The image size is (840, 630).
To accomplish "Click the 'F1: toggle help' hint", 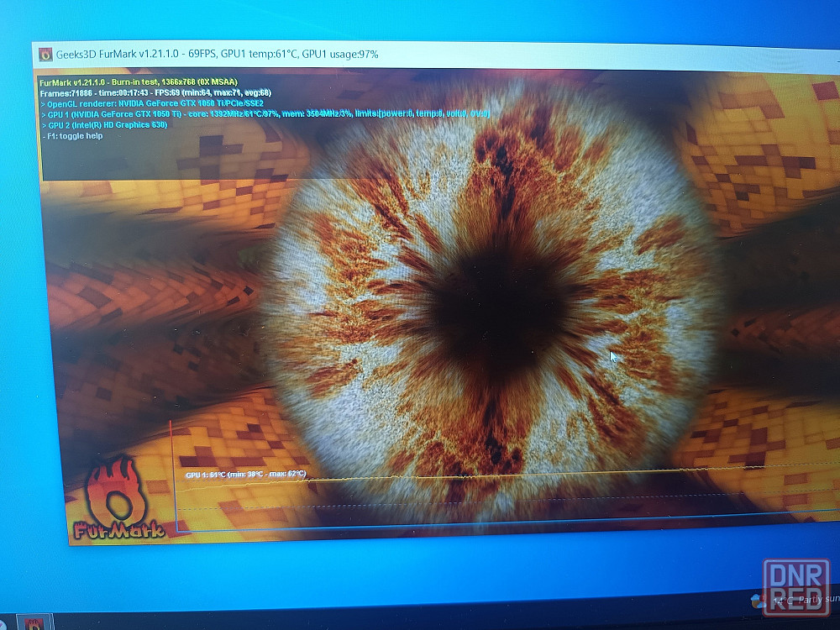I will (x=73, y=136).
